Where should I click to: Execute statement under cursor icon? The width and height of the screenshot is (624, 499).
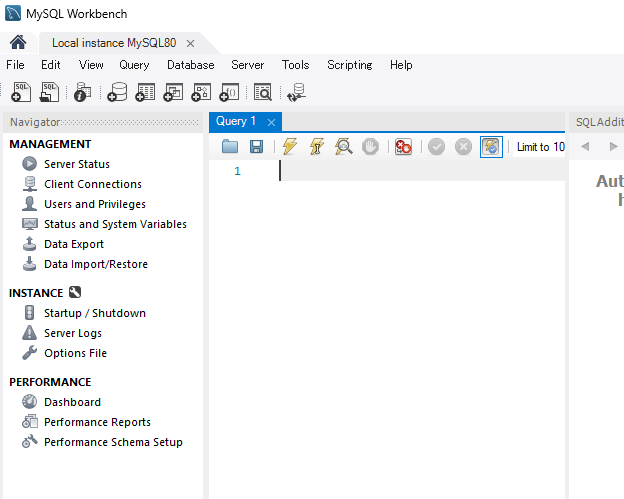coord(317,146)
